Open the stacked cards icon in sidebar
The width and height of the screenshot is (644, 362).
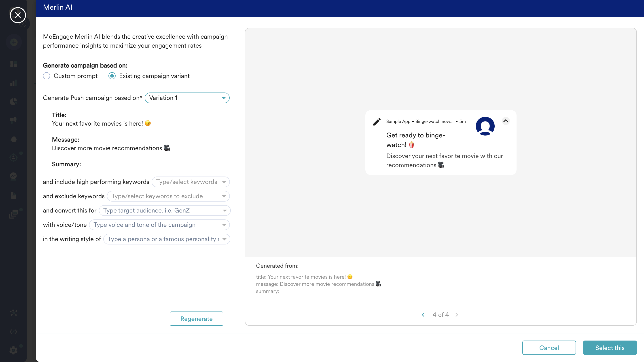[x=13, y=214]
